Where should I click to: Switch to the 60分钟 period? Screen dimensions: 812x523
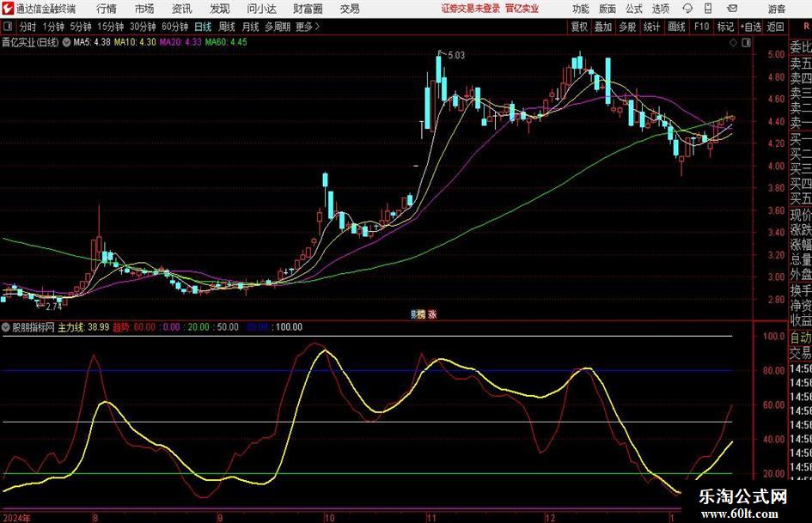(174, 27)
